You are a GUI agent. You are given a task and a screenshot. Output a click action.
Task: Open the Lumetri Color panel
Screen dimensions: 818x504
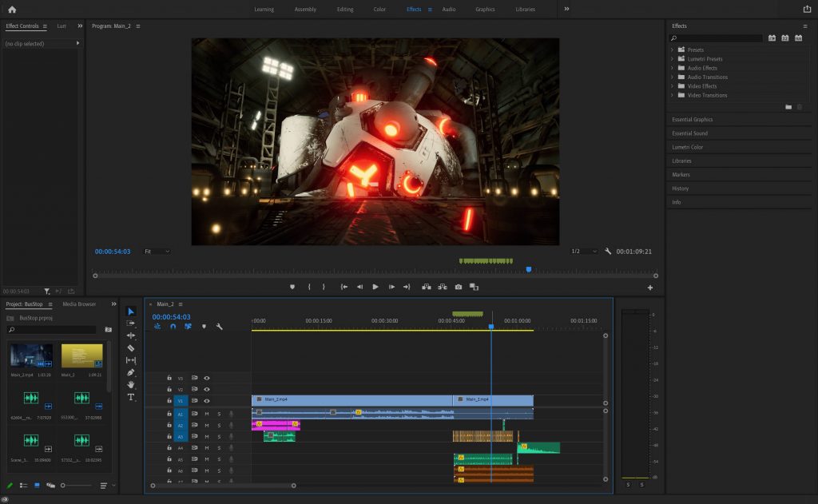click(687, 147)
